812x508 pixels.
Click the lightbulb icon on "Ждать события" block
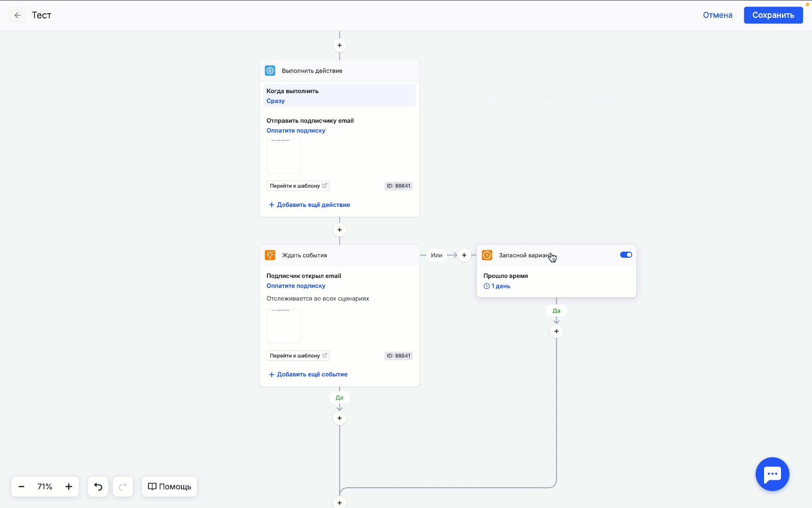[270, 255]
